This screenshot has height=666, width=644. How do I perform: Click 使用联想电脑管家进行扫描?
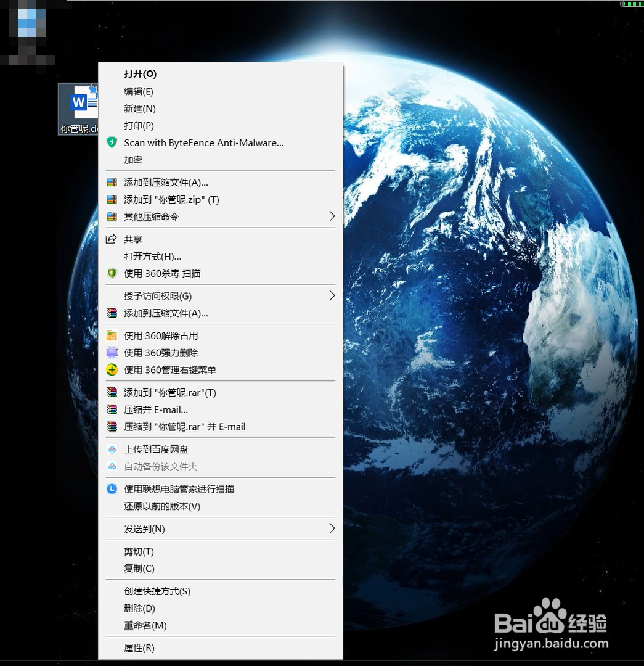click(221, 489)
